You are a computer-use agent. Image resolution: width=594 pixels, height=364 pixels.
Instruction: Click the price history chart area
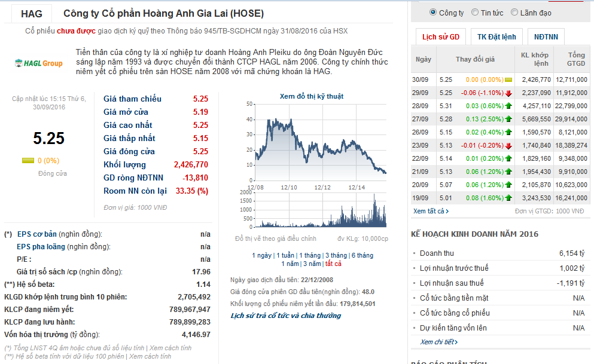[321, 142]
